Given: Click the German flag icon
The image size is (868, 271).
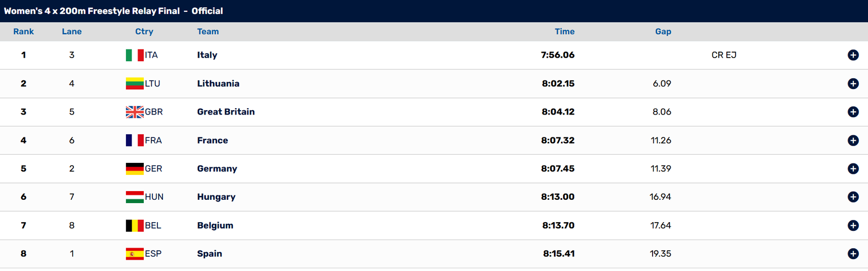Looking at the screenshot, I should [x=135, y=168].
